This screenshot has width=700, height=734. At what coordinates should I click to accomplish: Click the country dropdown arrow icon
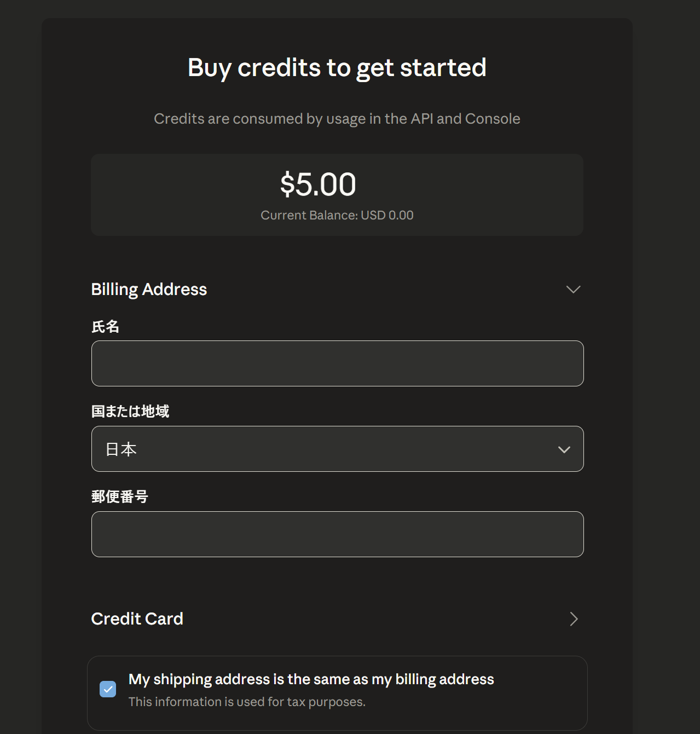click(564, 449)
